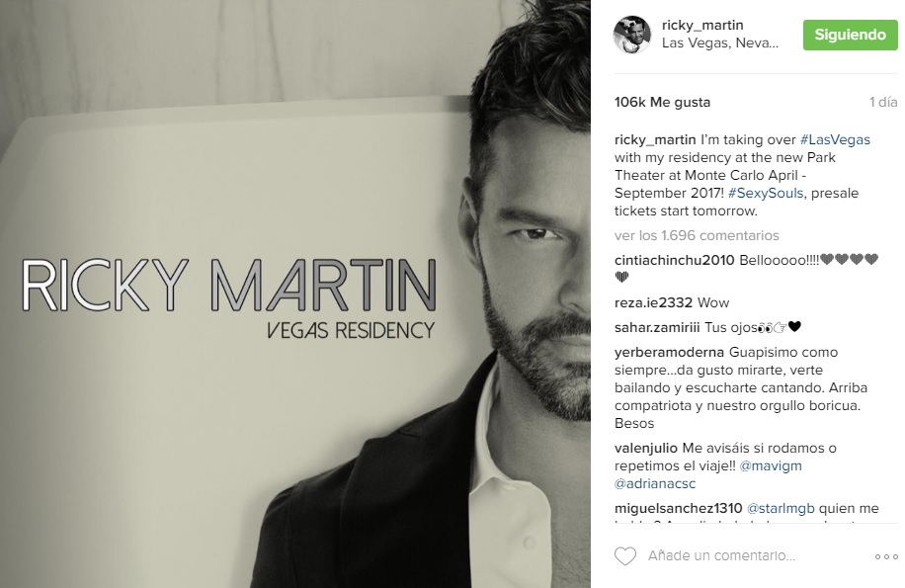Click the Las Vegas, Nevada location link
This screenshot has width=905, height=588.
click(720, 43)
